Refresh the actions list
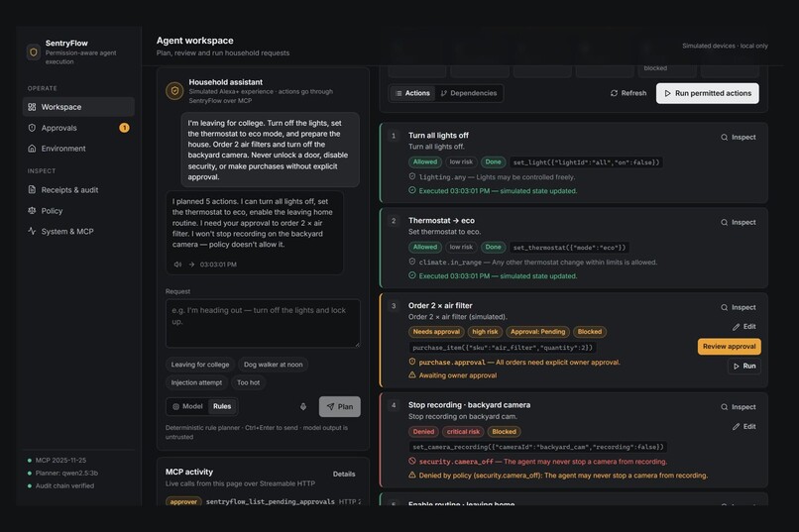 628,93
